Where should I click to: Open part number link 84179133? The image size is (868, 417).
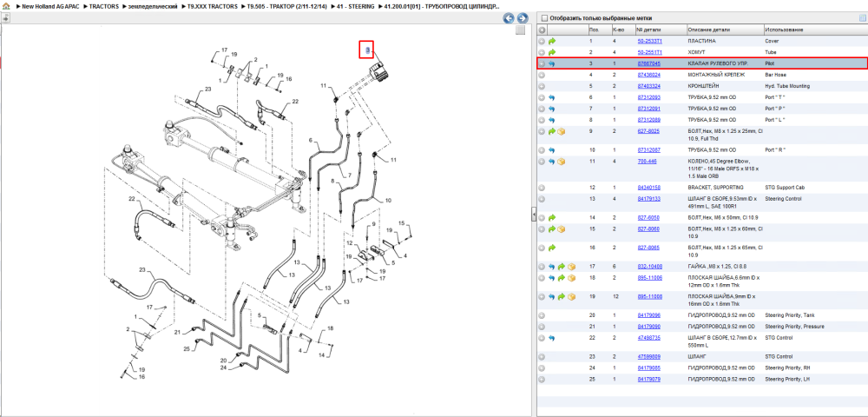point(648,198)
